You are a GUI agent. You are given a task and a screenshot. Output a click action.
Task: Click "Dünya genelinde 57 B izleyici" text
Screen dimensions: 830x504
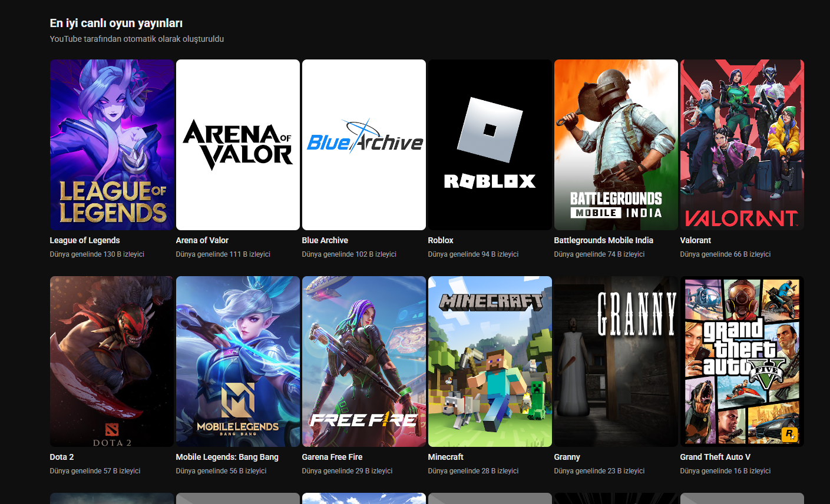pyautogui.click(x=95, y=471)
